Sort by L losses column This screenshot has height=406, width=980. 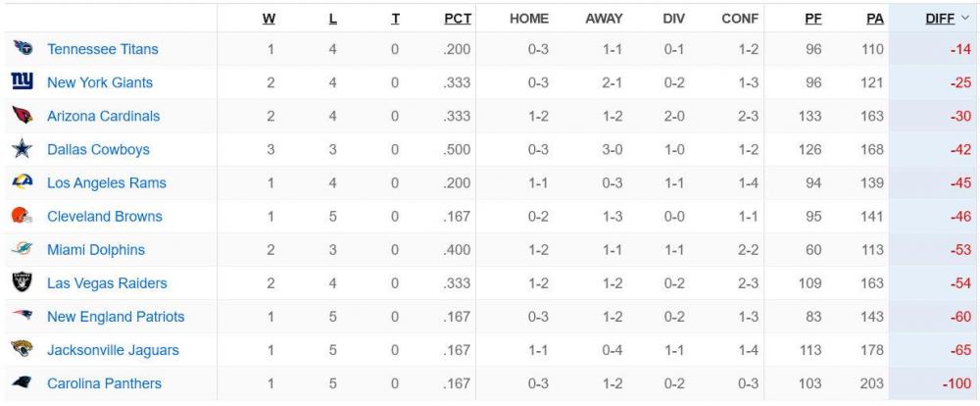(x=333, y=19)
